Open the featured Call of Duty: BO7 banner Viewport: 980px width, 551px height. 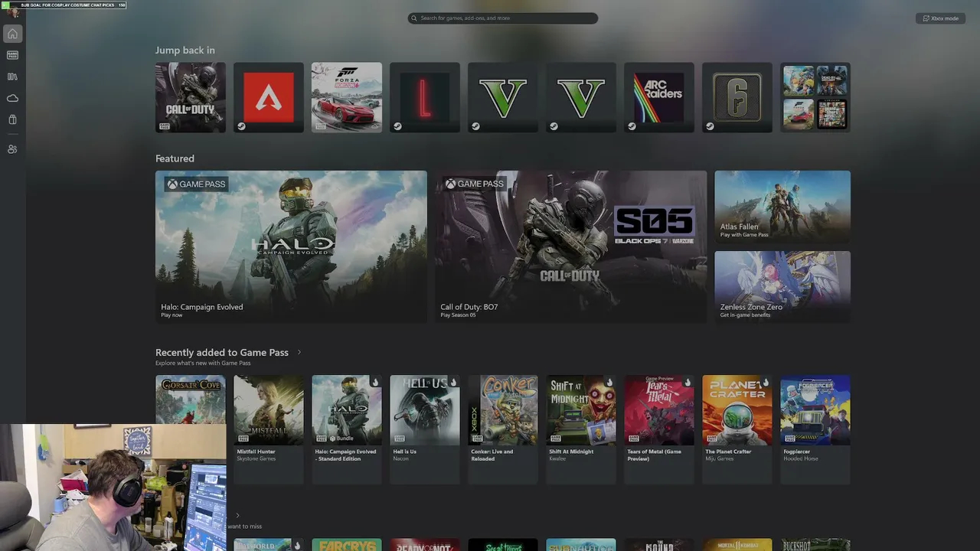[571, 246]
